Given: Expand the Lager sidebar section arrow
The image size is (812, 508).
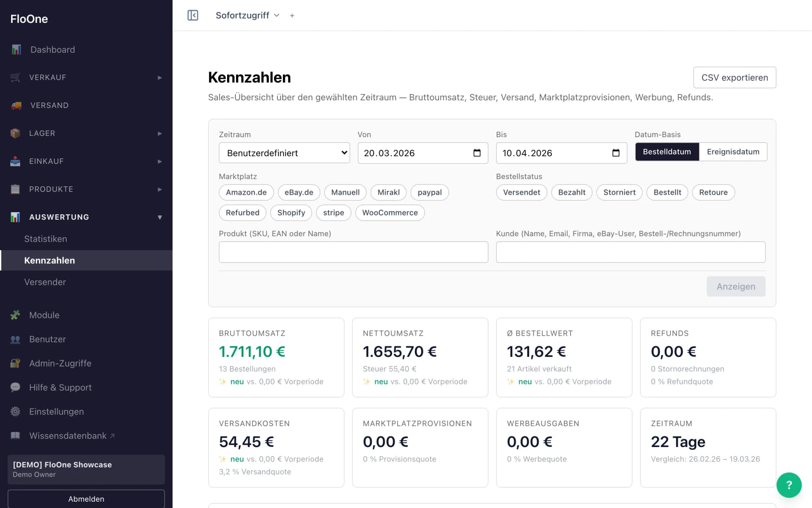Looking at the screenshot, I should click(x=159, y=133).
